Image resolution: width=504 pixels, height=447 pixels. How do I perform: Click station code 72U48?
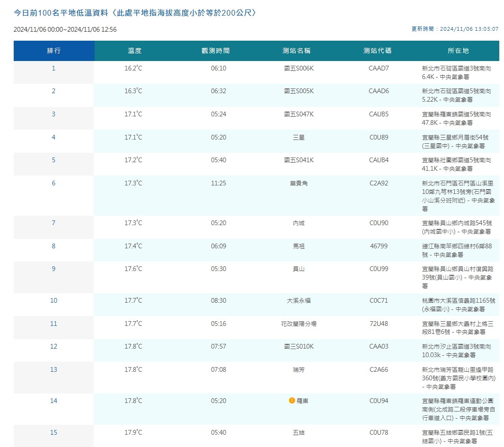tap(379, 324)
